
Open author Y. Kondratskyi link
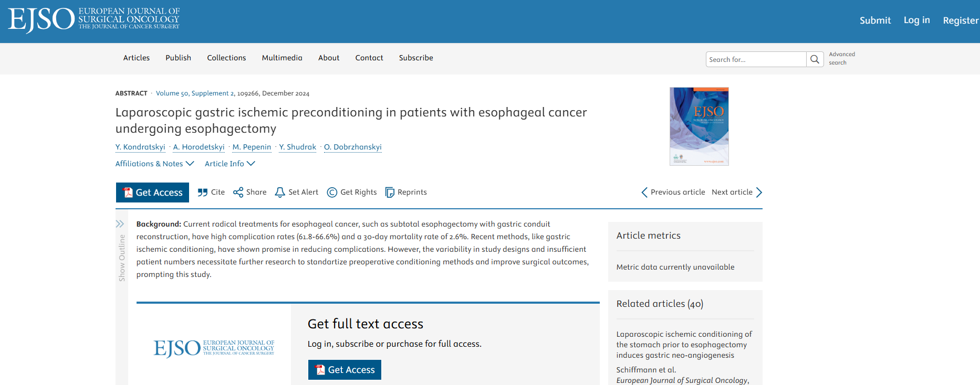(140, 147)
